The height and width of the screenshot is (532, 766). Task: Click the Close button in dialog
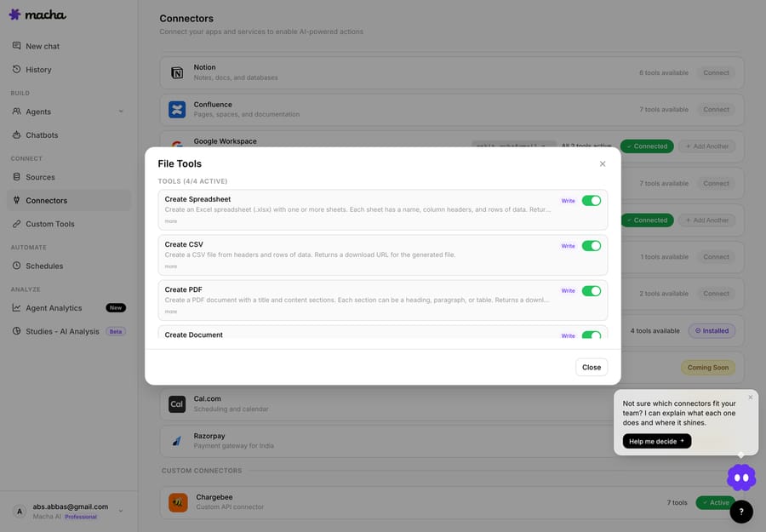(592, 368)
